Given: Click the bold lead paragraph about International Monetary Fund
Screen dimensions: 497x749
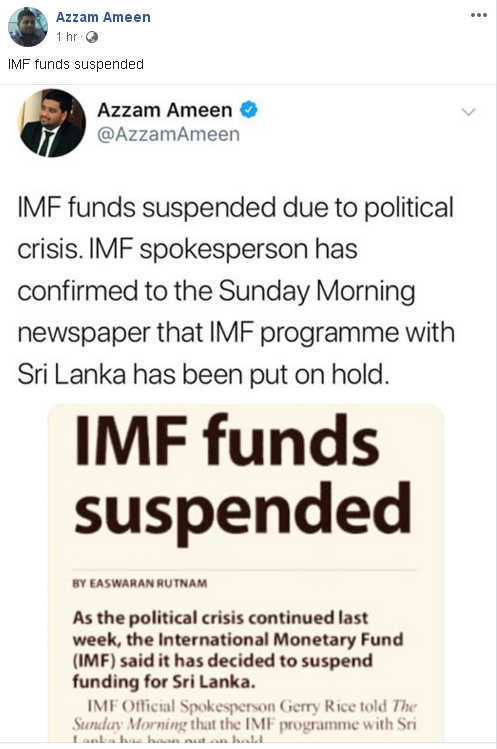Looking at the screenshot, I should click(238, 650).
